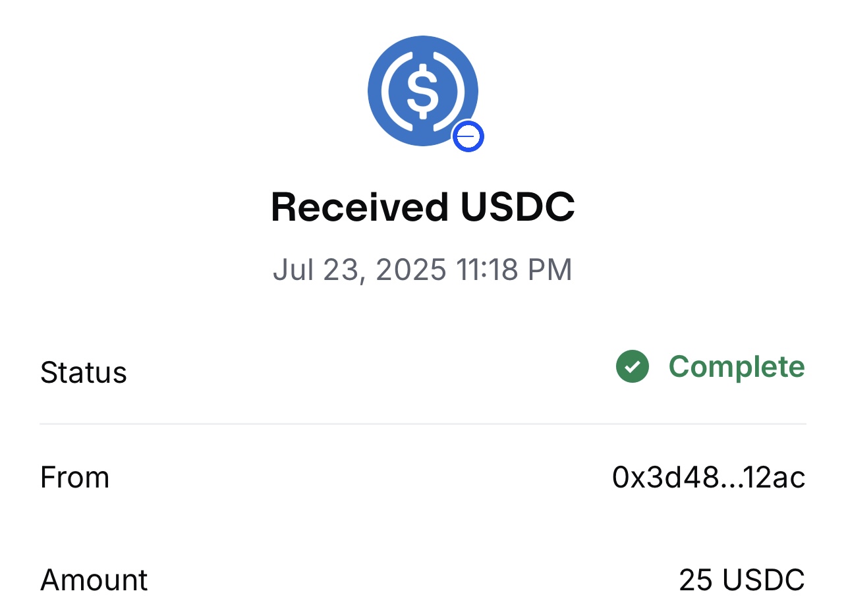Click the Status row label

[84, 372]
